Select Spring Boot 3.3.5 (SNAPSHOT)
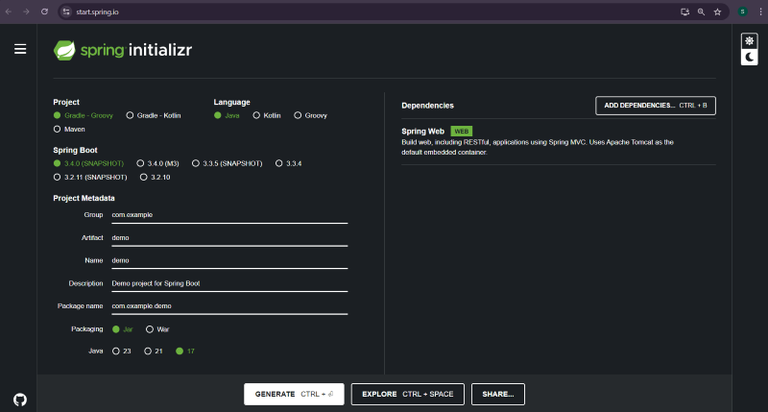768x412 pixels. (227, 164)
